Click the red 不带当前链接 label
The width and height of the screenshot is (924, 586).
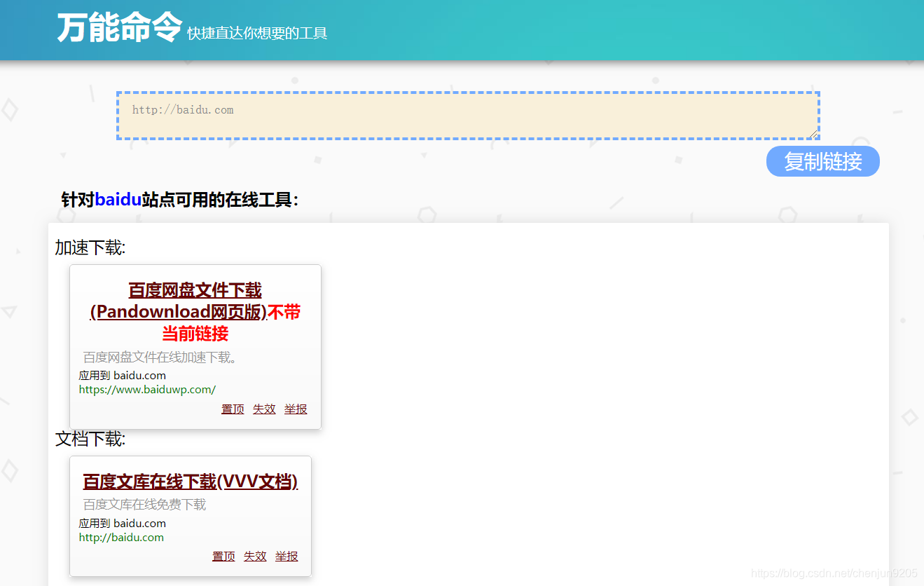tap(231, 322)
